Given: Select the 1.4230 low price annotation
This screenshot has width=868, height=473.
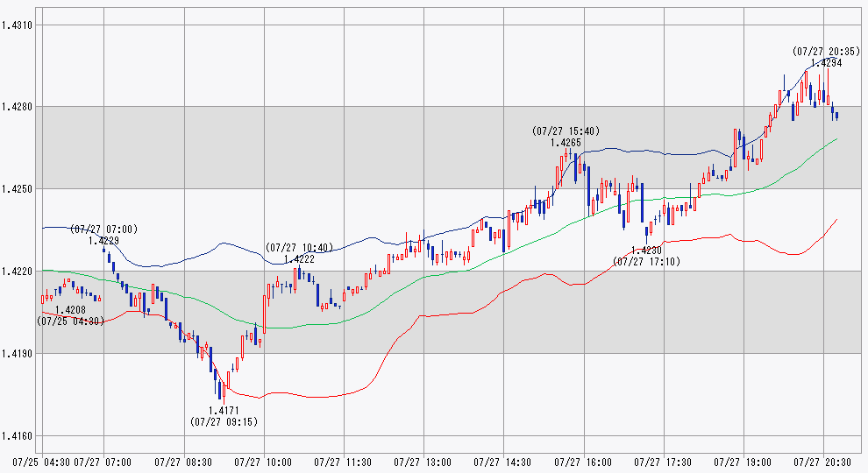Looking at the screenshot, I should point(646,251).
